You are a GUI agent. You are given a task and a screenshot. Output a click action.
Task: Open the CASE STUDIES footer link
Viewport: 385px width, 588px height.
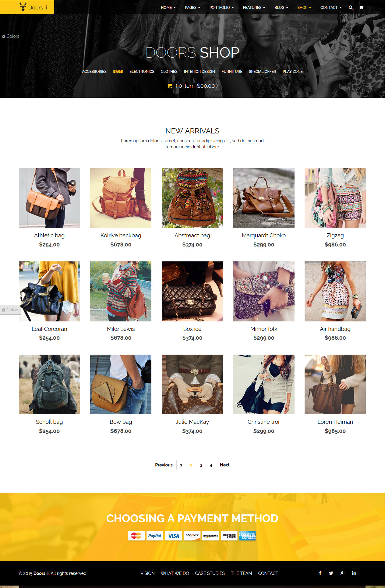point(210,573)
